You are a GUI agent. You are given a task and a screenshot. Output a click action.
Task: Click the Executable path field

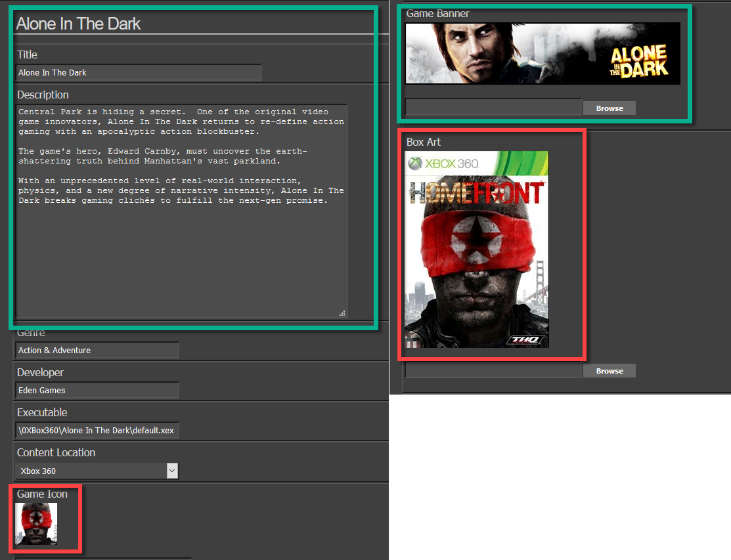(x=97, y=431)
